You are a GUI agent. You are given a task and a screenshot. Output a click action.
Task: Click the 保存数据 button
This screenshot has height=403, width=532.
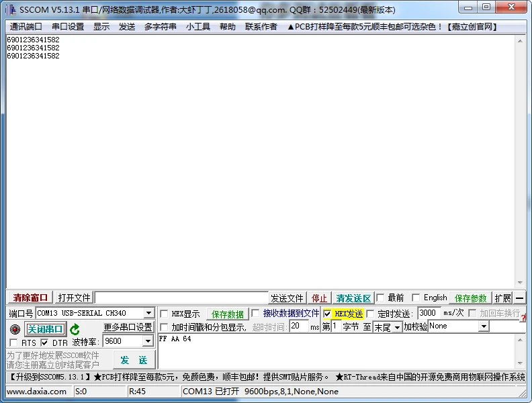[x=227, y=314]
